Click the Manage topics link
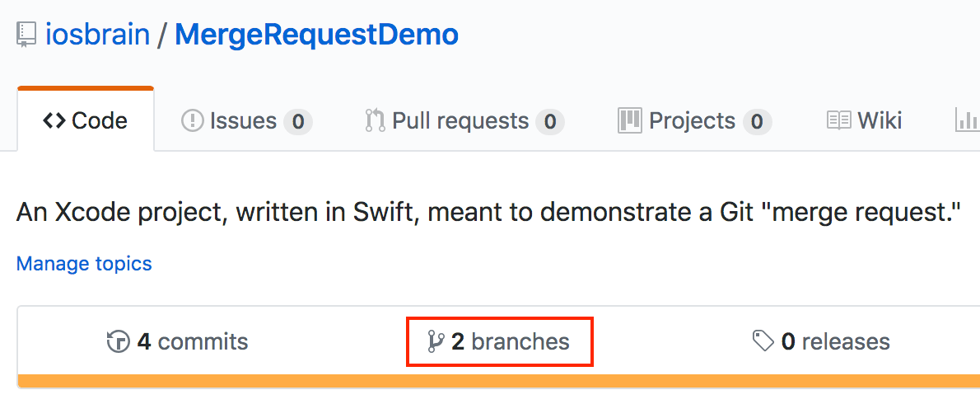This screenshot has height=404, width=980. tap(84, 264)
